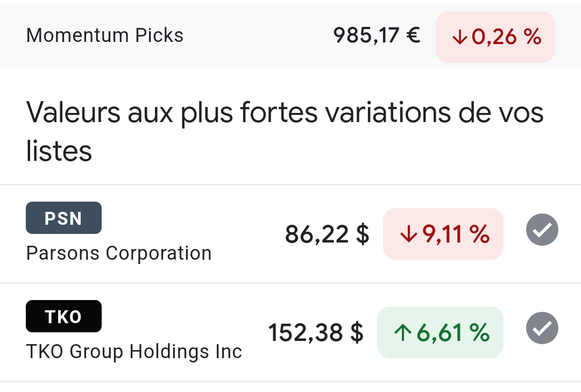
Task: Click the TKO ticker badge
Action: pos(63,316)
